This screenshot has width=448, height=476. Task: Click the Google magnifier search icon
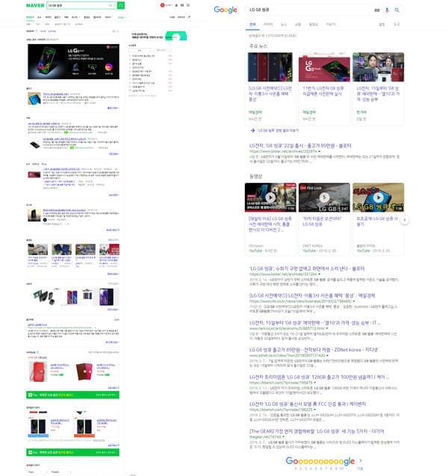(397, 10)
